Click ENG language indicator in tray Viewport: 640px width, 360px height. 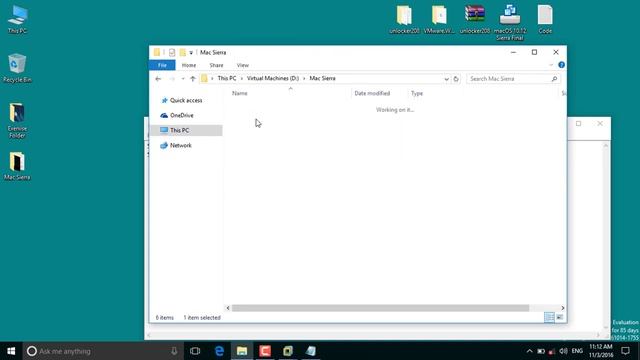[x=577, y=351]
